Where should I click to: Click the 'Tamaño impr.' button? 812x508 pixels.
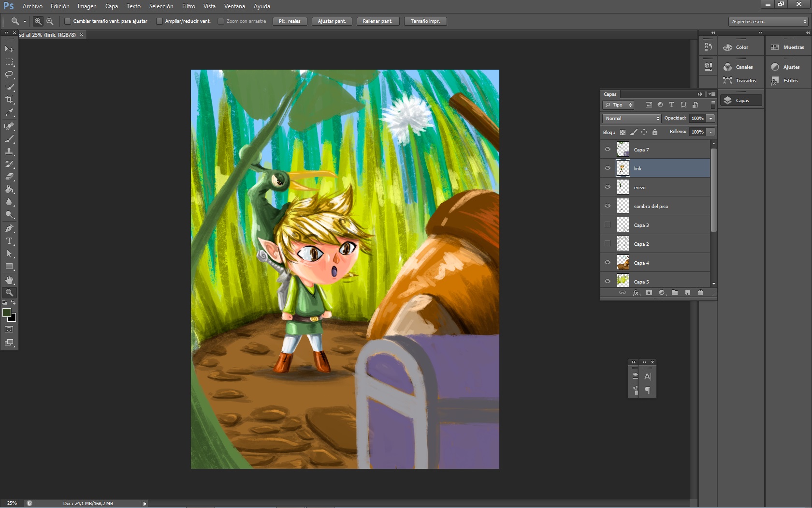(x=425, y=21)
